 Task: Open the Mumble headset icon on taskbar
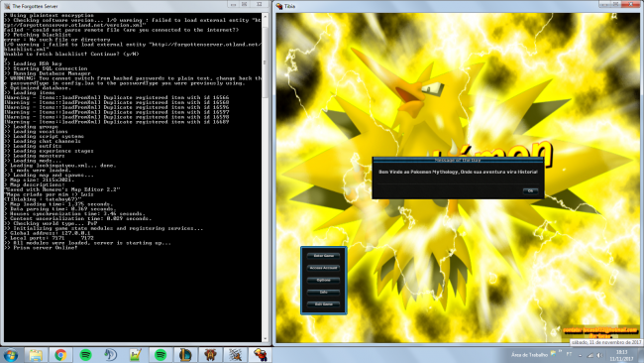(x=111, y=355)
